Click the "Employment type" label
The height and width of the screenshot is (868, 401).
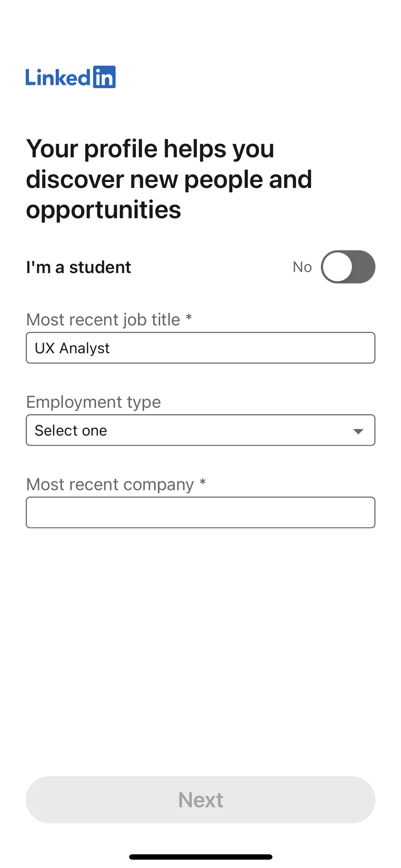tap(93, 402)
